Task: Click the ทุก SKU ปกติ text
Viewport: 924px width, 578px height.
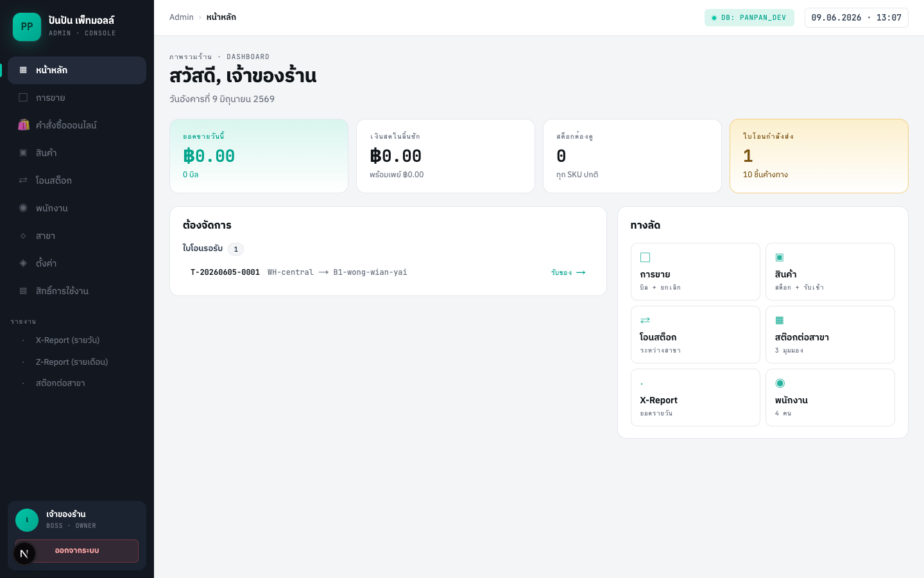Action: 577,175
